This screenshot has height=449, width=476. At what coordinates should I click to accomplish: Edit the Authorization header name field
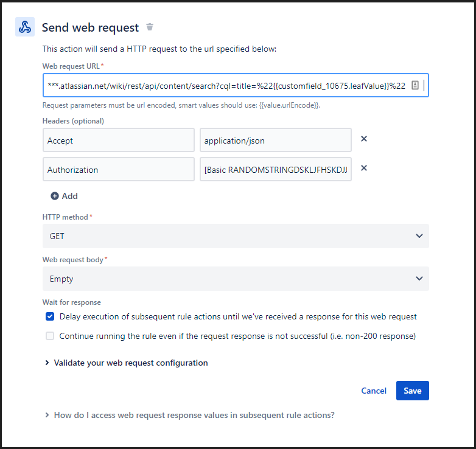119,170
